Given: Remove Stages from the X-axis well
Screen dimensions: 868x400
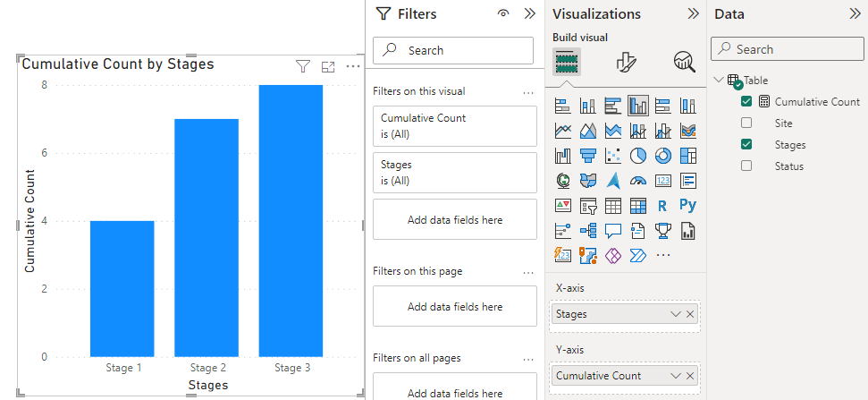Looking at the screenshot, I should (690, 314).
